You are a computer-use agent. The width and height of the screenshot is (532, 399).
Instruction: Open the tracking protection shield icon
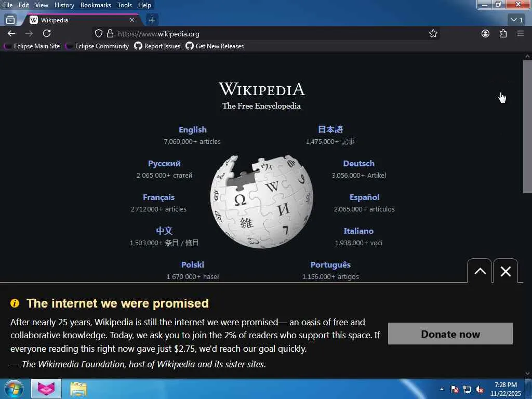tap(98, 33)
